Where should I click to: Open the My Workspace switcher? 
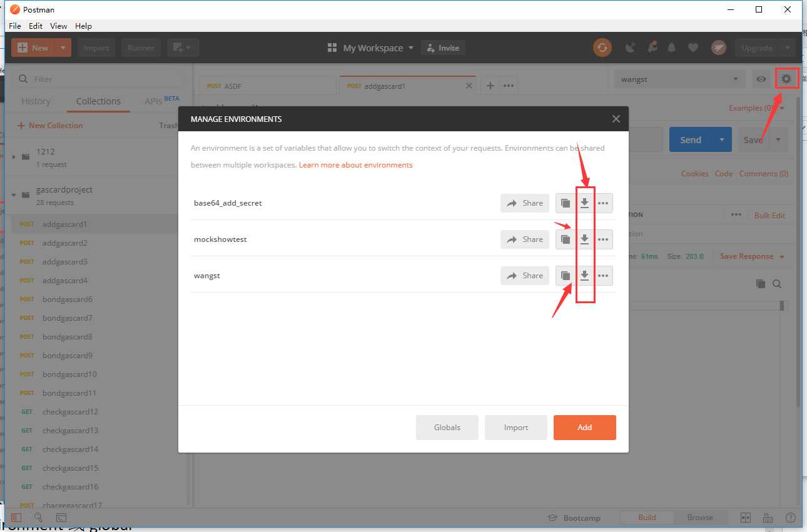[x=371, y=48]
